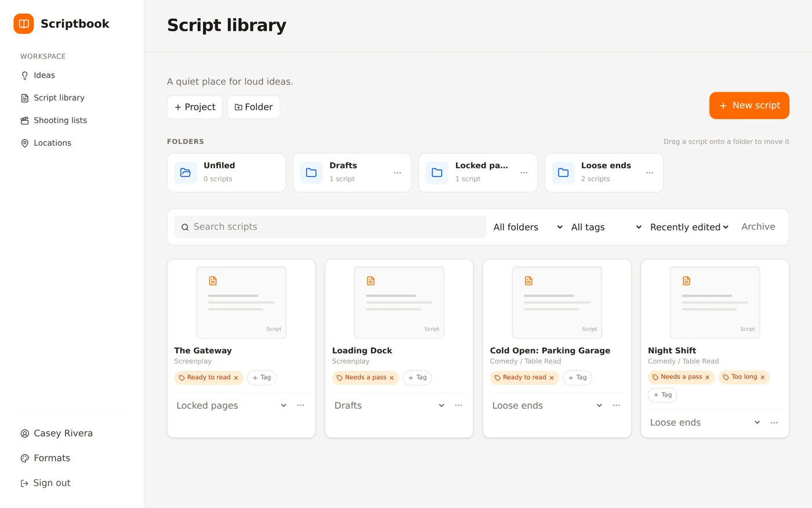Click the Search scripts field
Image resolution: width=812 pixels, height=508 pixels.
point(331,227)
